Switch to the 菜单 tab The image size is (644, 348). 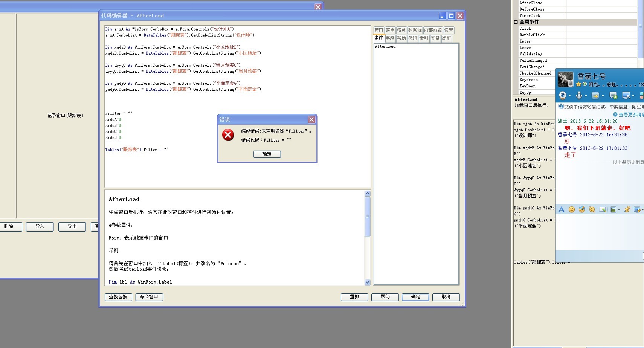coord(390,30)
